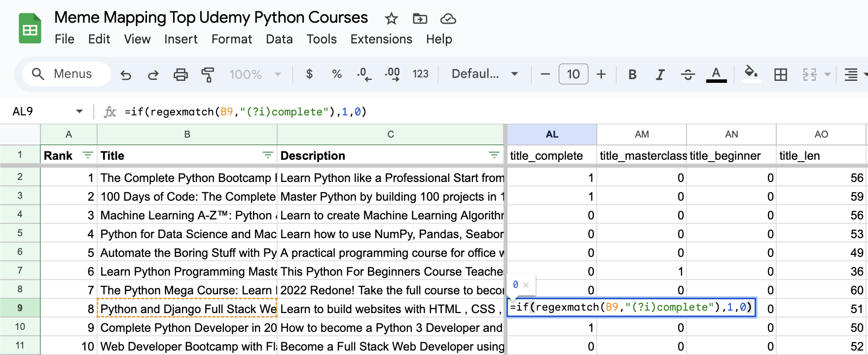Screen dimensions: 868x355
Task: Open the Description column filter
Action: click(x=494, y=155)
